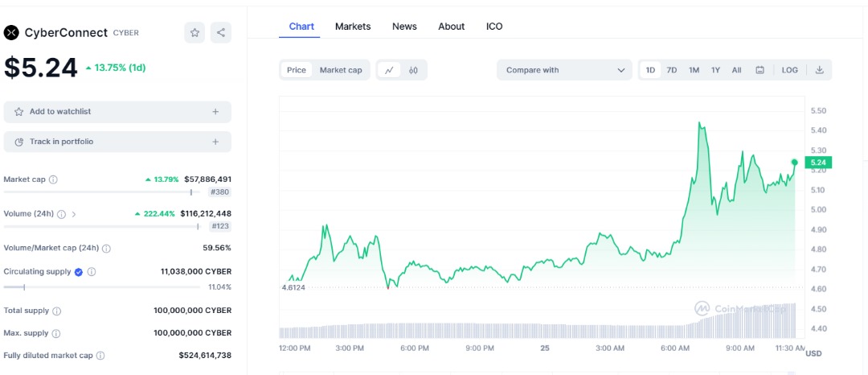Click the $524,614,738 fully diluted value
The height and width of the screenshot is (375, 868).
205,356
